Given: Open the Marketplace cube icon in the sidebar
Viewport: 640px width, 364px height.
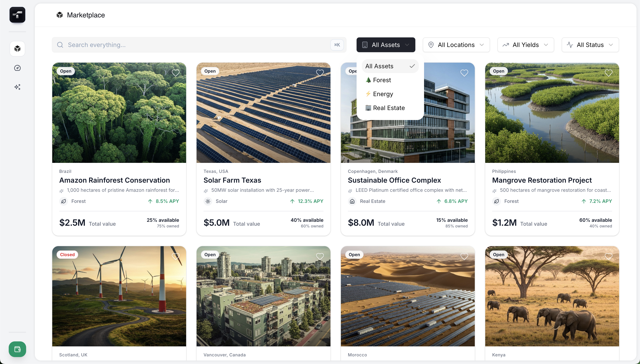Looking at the screenshot, I should click(17, 48).
